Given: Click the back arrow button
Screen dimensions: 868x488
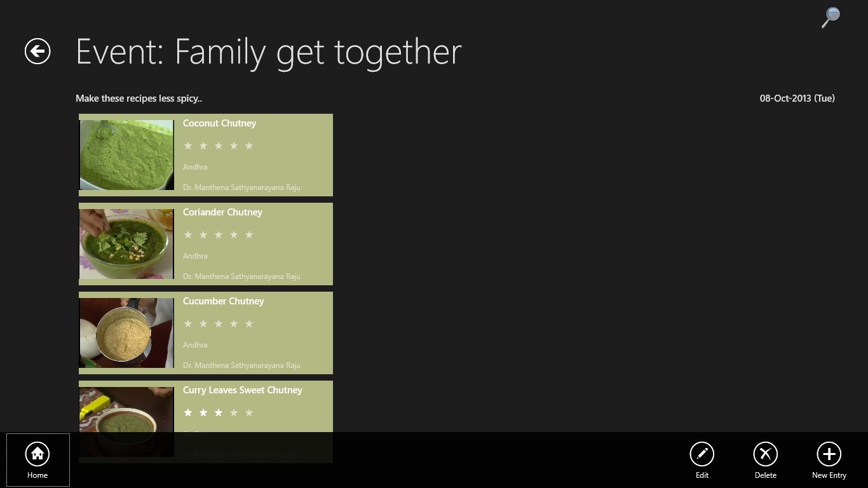Looking at the screenshot, I should (x=37, y=51).
